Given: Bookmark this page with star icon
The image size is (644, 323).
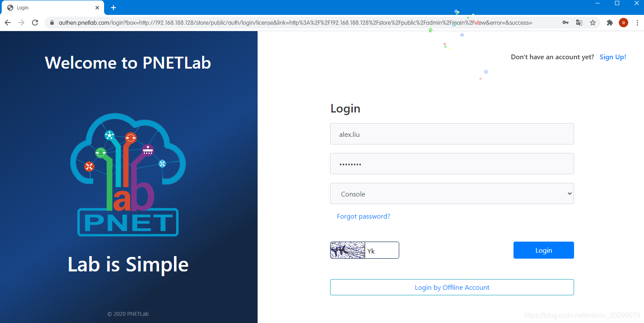Looking at the screenshot, I should (593, 23).
